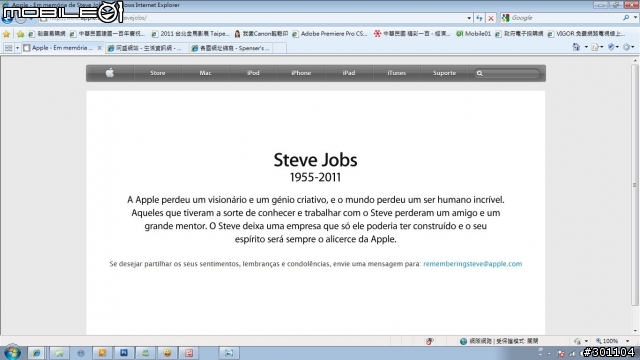The height and width of the screenshot is (360, 640).
Task: Close the 'Apple - Em memória' tab
Action: click(x=99, y=48)
